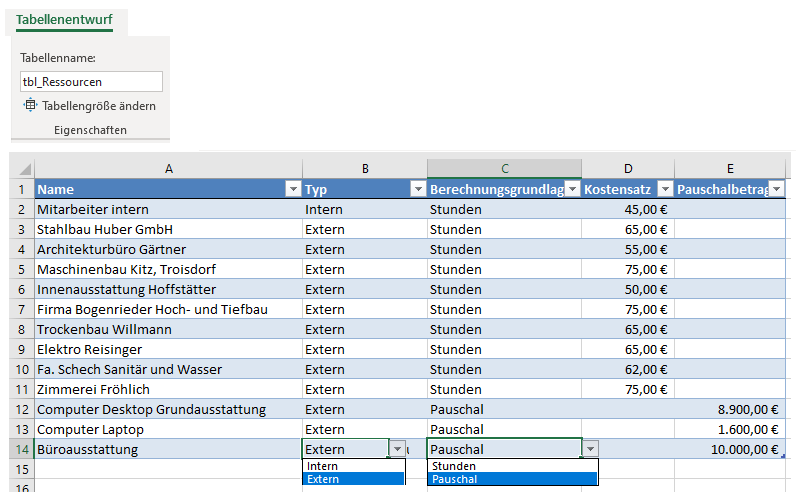Select column D header
This screenshot has width=796, height=495.
627,169
